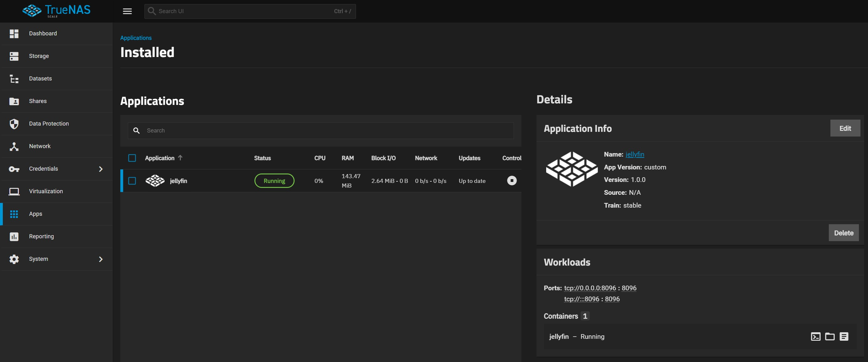Select Dashboard in the navigation menu
This screenshot has width=868, height=362.
point(43,33)
